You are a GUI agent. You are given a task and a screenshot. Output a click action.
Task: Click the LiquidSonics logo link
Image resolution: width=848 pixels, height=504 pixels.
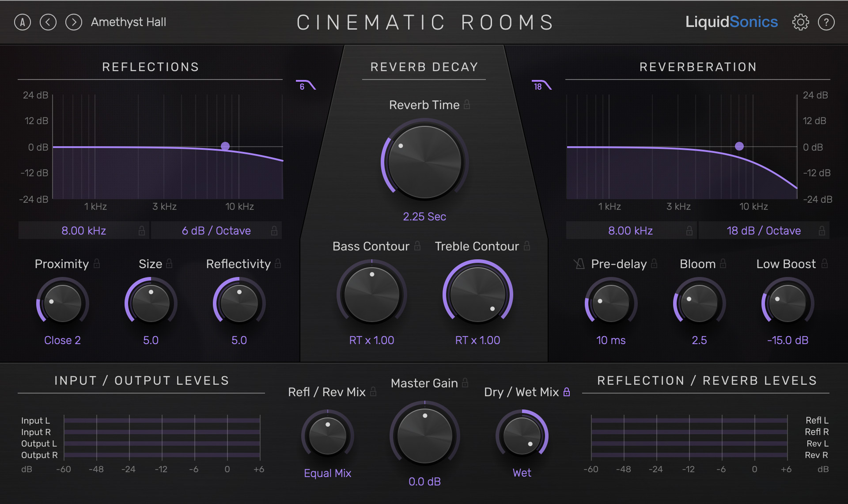pos(731,22)
